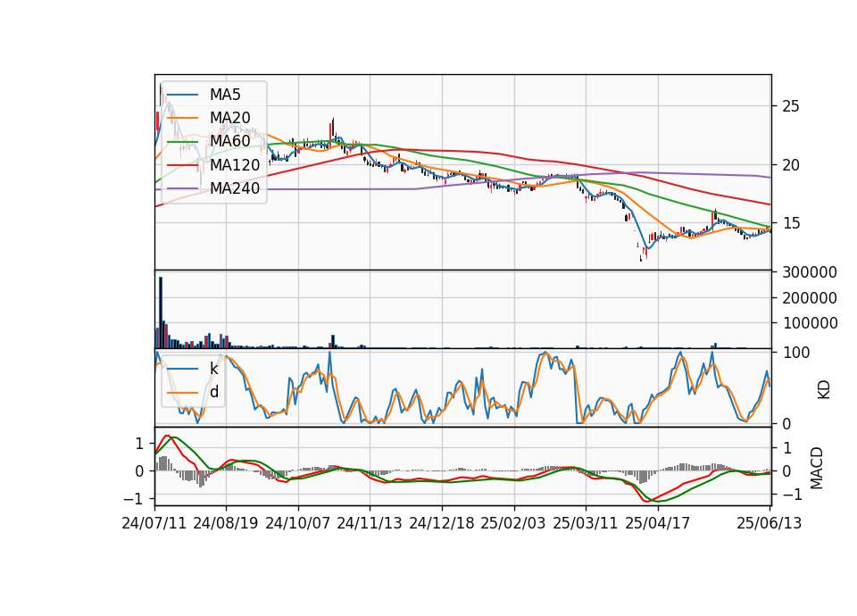Click the red MA120 legend line sample

coord(182,164)
